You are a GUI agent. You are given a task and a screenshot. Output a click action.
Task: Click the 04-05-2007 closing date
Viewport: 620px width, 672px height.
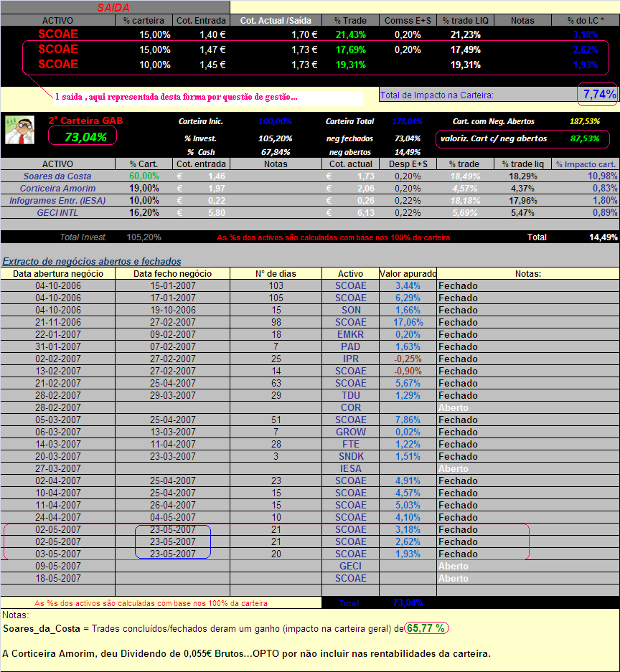(172, 517)
